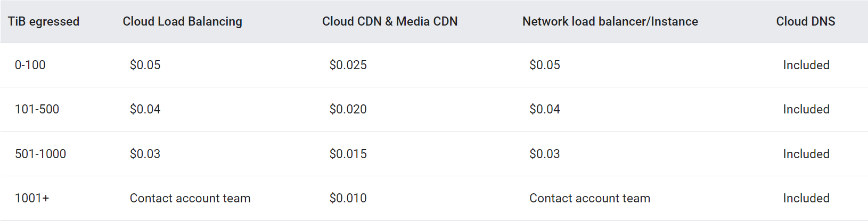Click Cloud DNS Included in 0-100 row

(806, 65)
